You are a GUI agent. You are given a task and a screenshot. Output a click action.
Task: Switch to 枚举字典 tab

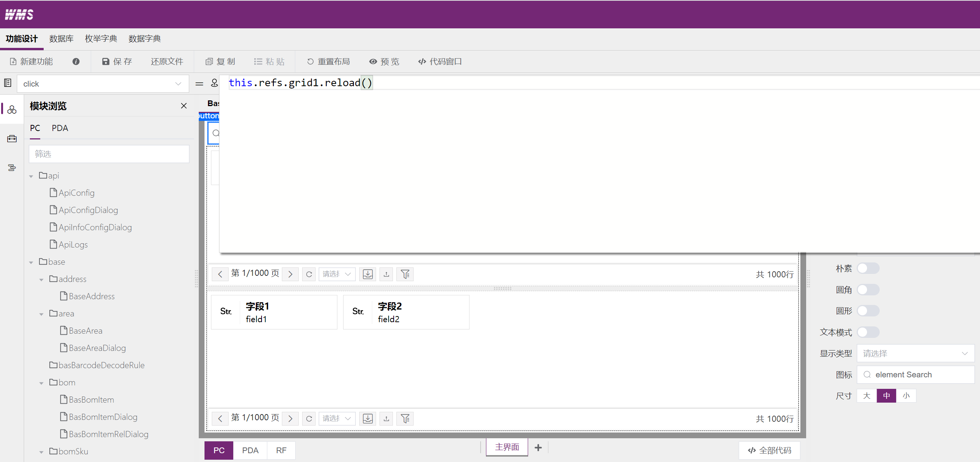(x=101, y=39)
